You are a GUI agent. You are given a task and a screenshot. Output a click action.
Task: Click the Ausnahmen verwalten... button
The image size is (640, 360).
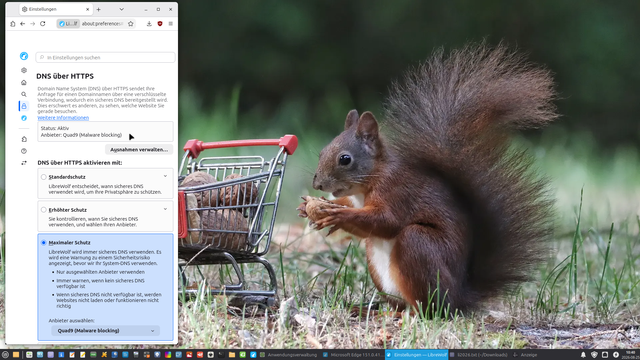click(139, 149)
